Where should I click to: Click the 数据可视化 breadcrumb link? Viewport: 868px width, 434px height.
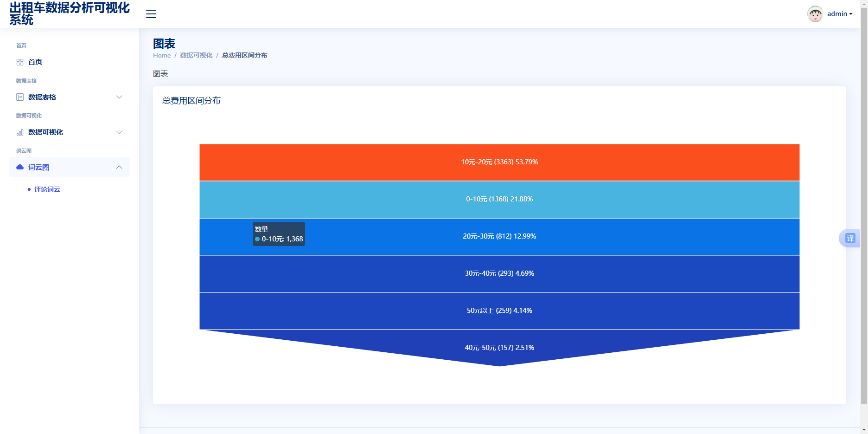pyautogui.click(x=196, y=55)
